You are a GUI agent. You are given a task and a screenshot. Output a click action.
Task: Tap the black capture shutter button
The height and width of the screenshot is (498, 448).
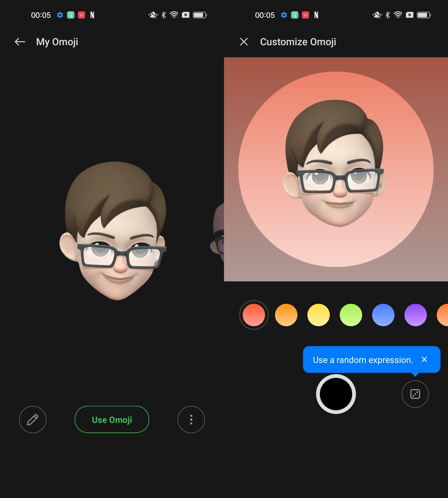(x=336, y=394)
